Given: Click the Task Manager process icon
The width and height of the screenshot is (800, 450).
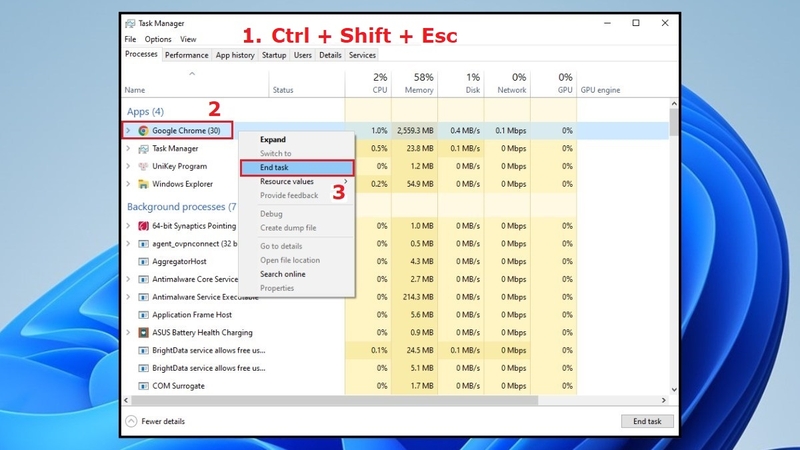Looking at the screenshot, I should (143, 148).
